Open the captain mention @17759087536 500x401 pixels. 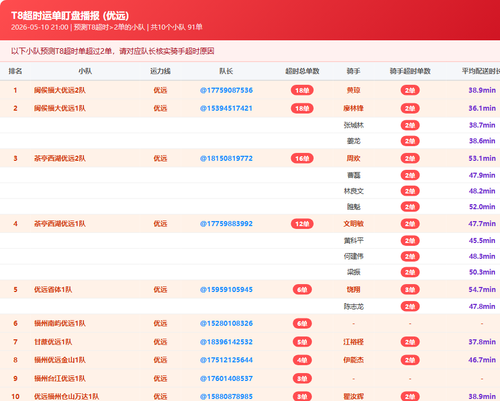[226, 90]
